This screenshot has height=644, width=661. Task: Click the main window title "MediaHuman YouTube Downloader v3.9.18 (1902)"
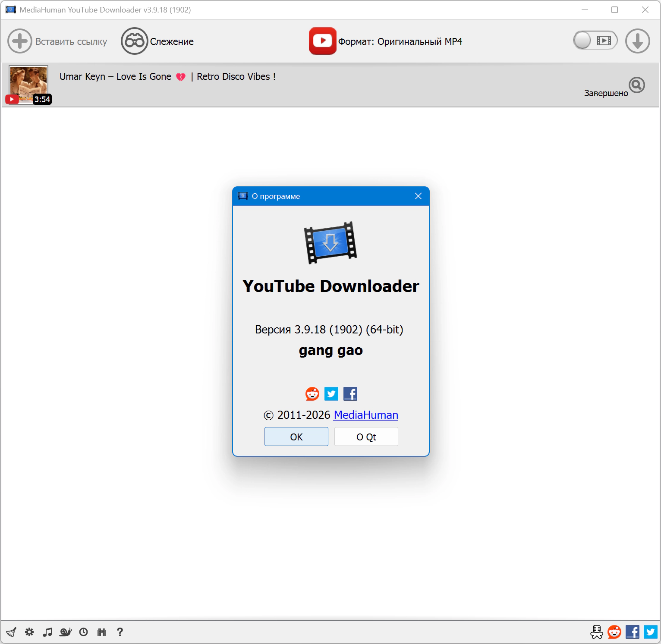coord(105,10)
